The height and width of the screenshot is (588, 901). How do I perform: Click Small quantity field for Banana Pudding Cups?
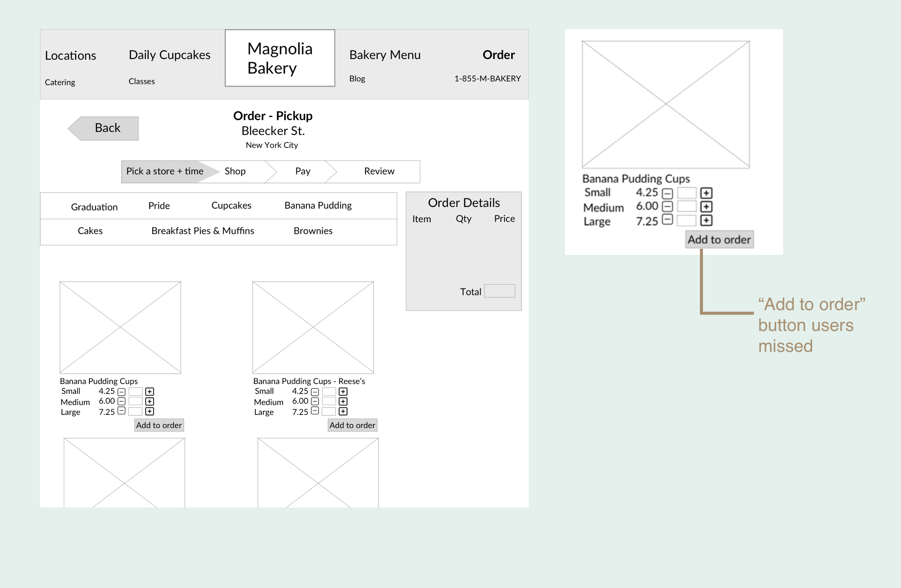pos(135,391)
